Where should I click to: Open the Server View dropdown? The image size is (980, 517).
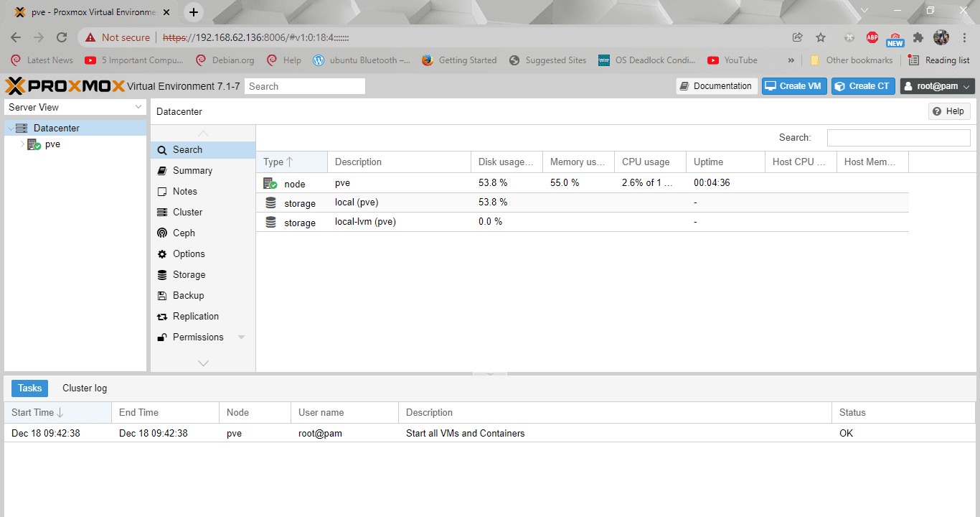click(x=75, y=107)
